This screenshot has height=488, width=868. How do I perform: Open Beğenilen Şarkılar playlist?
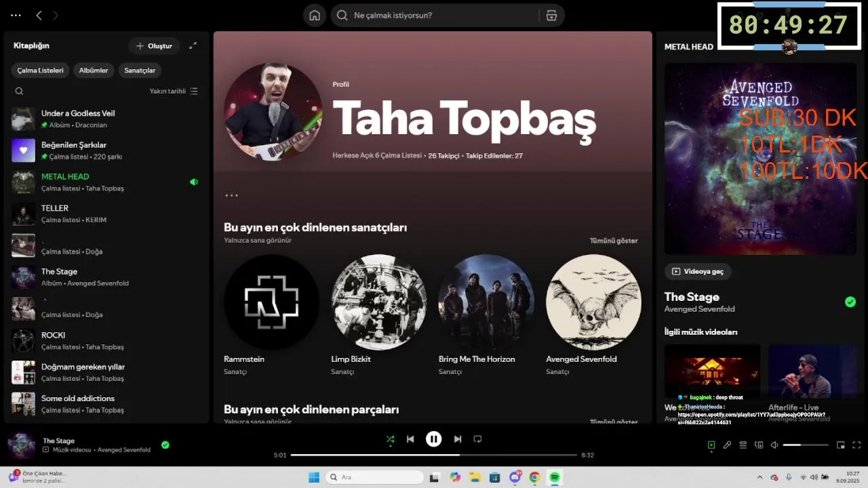pos(107,150)
